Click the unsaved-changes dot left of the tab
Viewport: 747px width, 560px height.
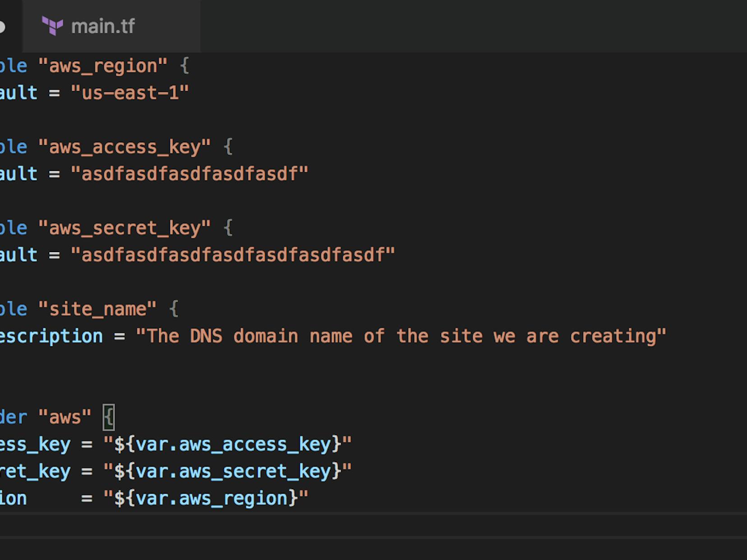[2, 26]
